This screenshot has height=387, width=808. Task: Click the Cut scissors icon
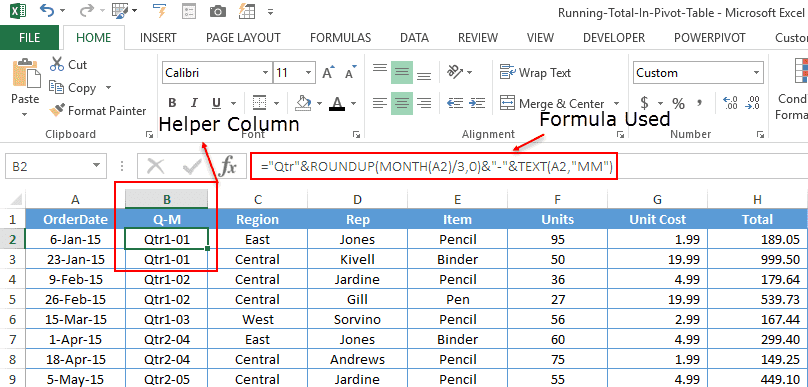coord(57,64)
